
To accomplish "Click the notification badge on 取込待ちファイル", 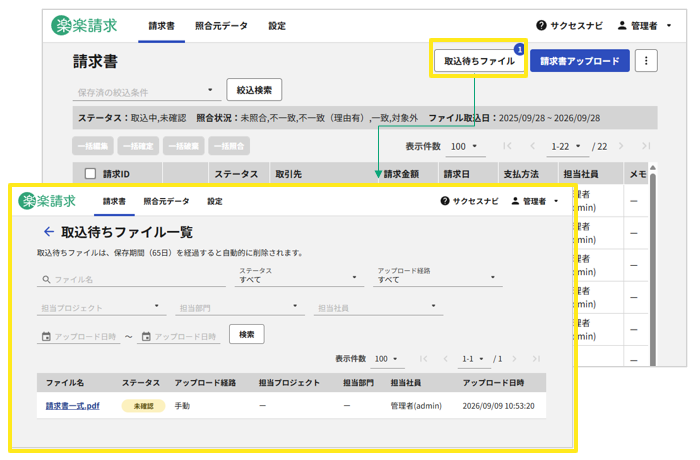I will coord(519,49).
